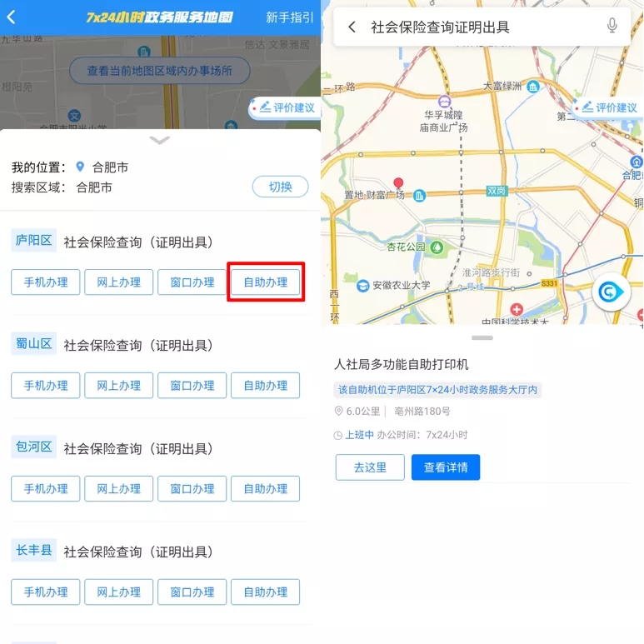
Task: Select 庐阳区 district tag
Action: (33, 240)
